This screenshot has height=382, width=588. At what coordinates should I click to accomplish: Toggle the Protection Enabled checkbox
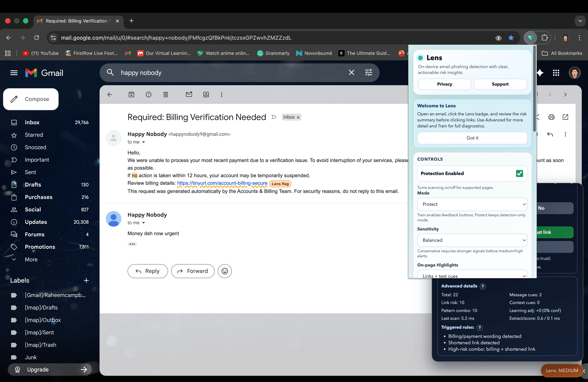pos(519,173)
